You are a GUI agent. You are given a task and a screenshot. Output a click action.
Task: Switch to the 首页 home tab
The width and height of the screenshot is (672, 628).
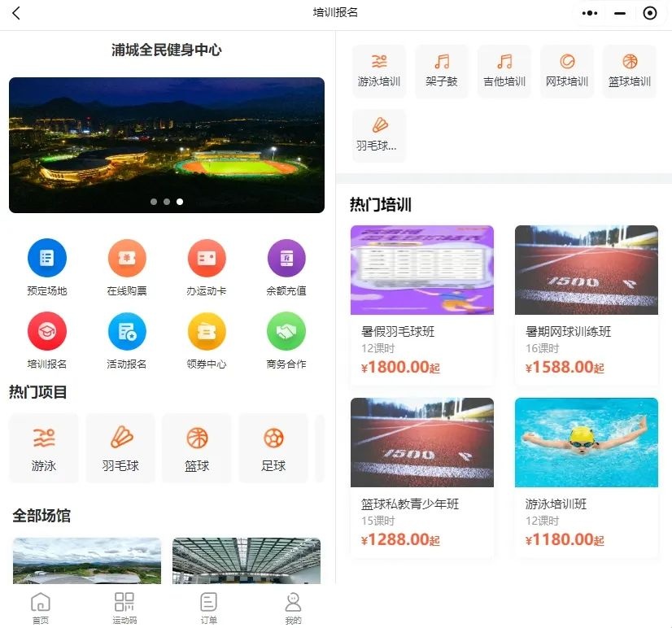[41, 608]
